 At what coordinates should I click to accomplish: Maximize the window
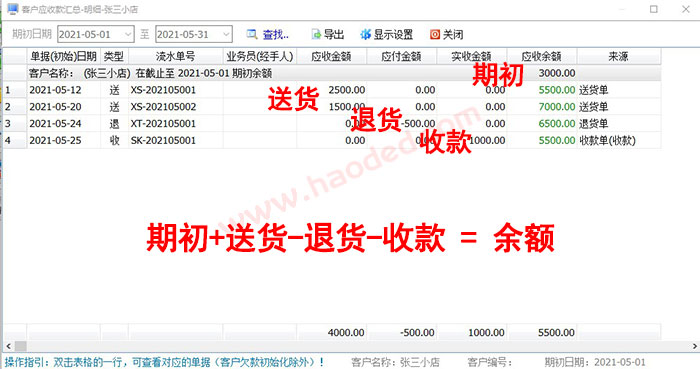pos(654,9)
